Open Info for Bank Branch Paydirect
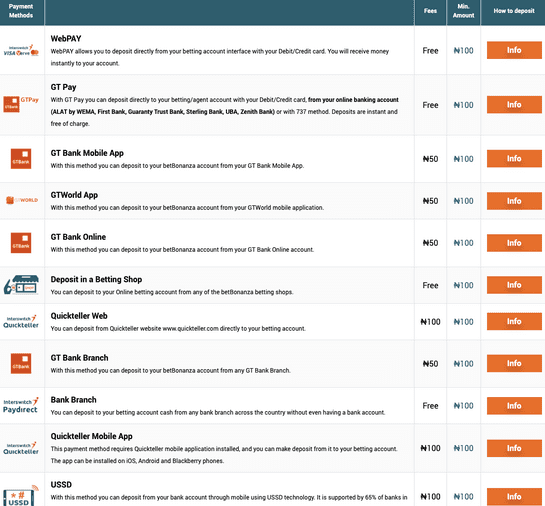The height and width of the screenshot is (506, 545). pyautogui.click(x=514, y=406)
